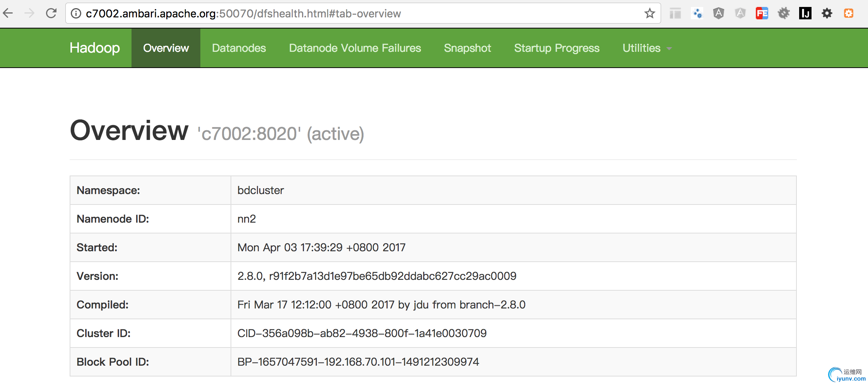Viewport: 868px width, 385px height.
Task: Bookmark page with star icon
Action: (650, 14)
